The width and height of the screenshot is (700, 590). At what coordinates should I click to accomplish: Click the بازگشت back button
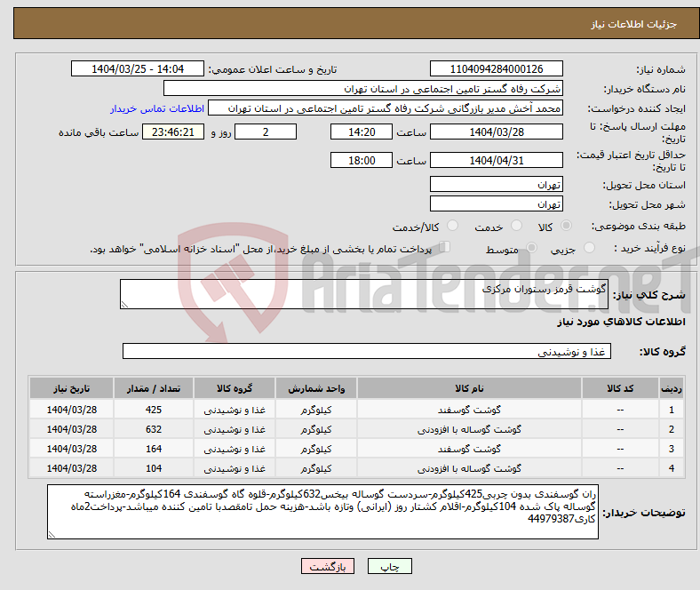coord(328,566)
